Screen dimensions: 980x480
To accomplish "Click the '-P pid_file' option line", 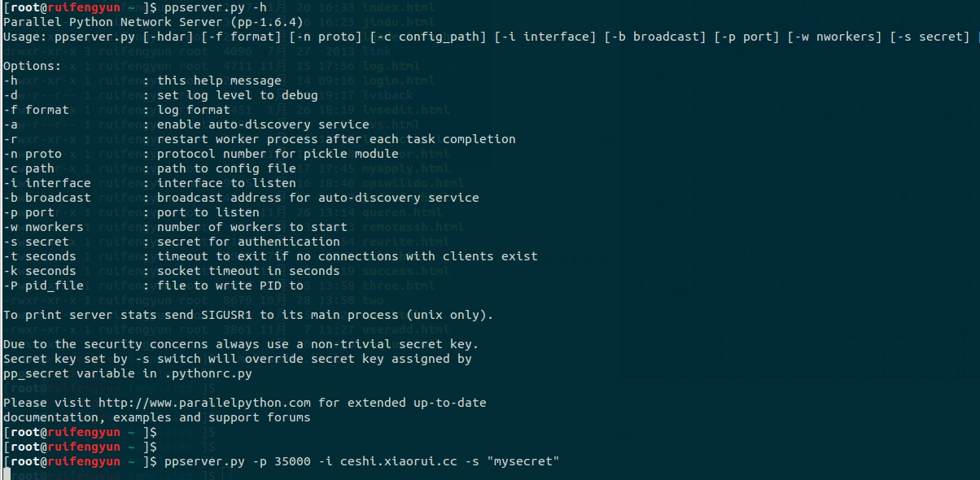I will pos(153,286).
